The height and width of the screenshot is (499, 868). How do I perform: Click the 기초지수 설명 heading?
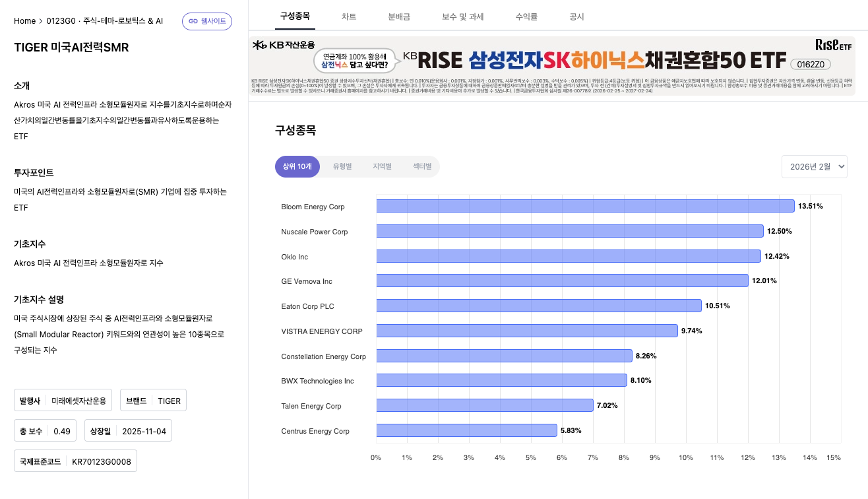[39, 299]
